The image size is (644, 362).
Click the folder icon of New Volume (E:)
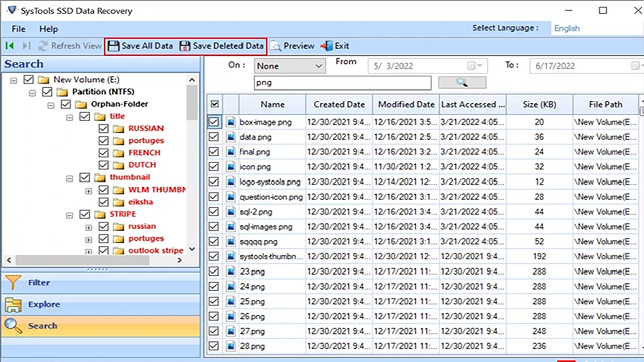pyautogui.click(x=44, y=79)
